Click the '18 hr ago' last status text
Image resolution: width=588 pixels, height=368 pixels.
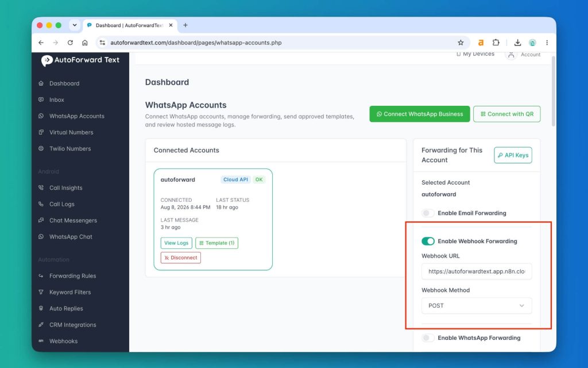[x=227, y=207]
